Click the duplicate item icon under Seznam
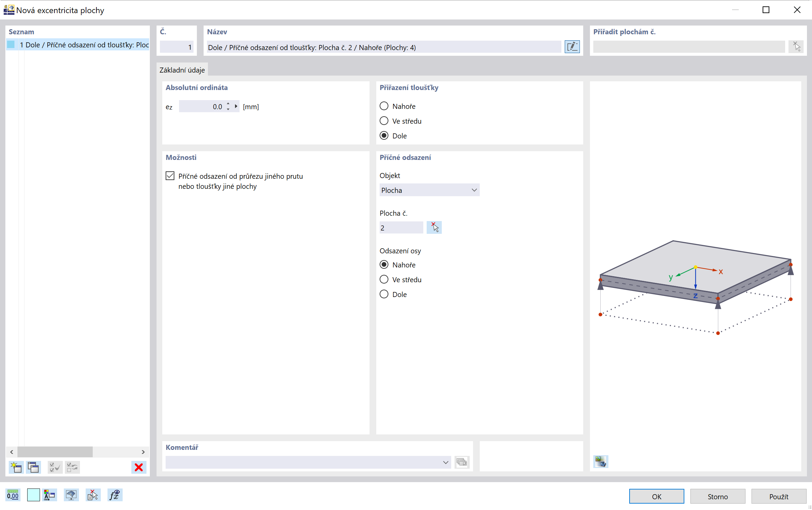812x510 pixels. click(x=33, y=467)
